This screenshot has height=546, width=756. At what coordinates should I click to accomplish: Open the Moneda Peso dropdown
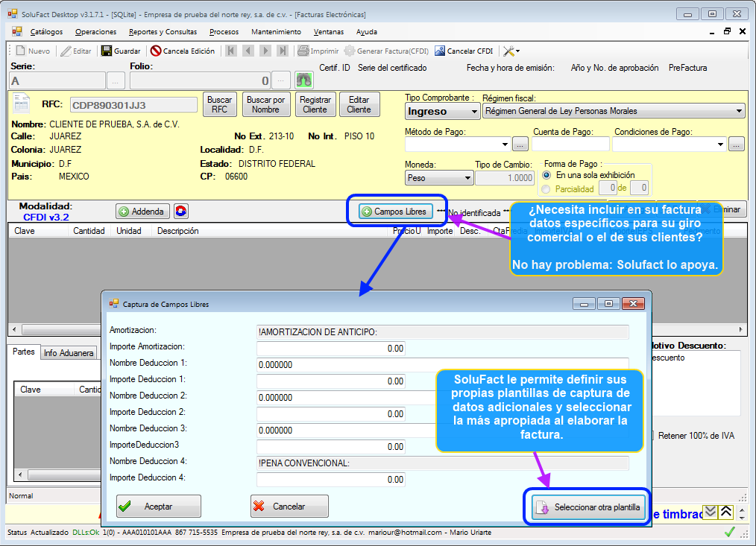click(439, 178)
